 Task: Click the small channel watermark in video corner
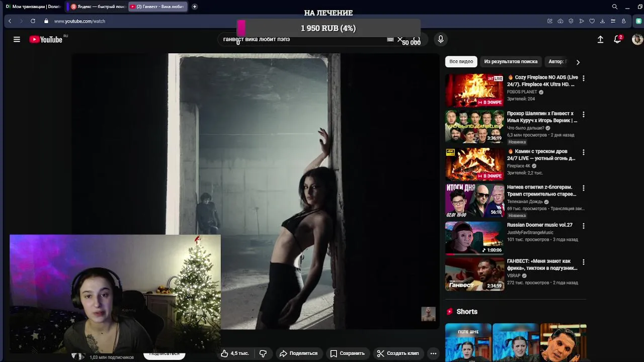[428, 314]
